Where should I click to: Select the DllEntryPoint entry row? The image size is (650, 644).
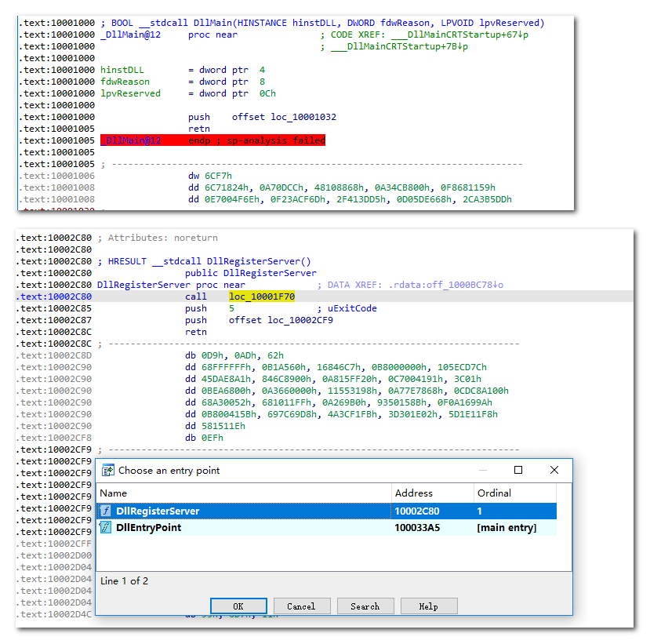pyautogui.click(x=327, y=527)
